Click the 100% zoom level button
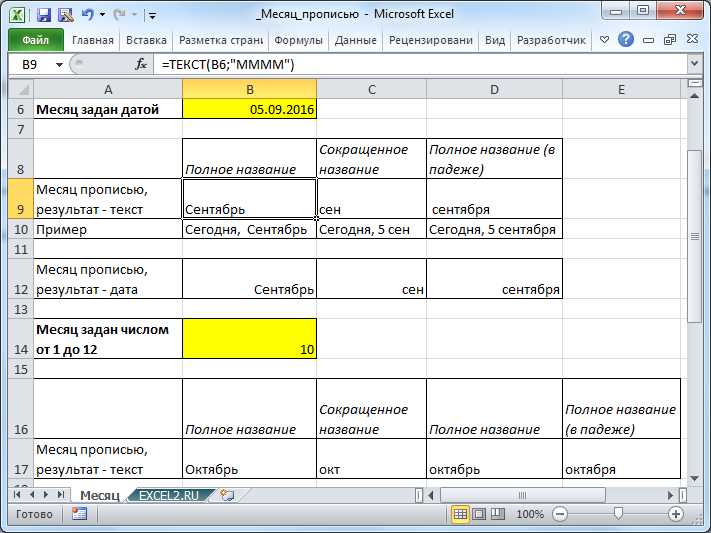Screen dimensions: 711x533 click(530, 514)
